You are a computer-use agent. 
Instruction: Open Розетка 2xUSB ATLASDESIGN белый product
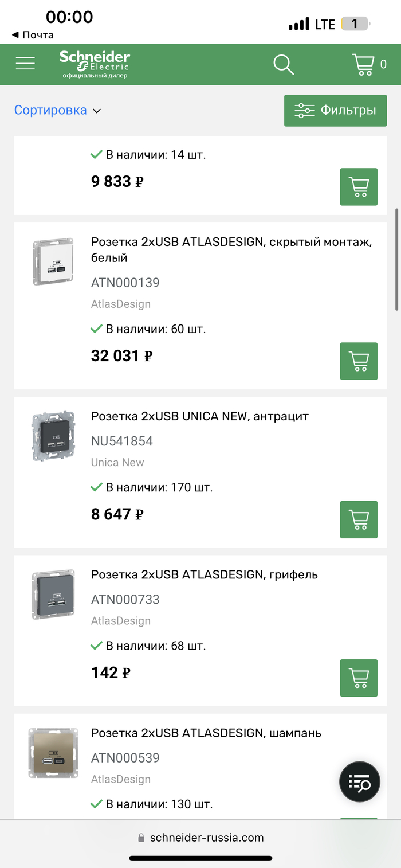pyautogui.click(x=231, y=250)
